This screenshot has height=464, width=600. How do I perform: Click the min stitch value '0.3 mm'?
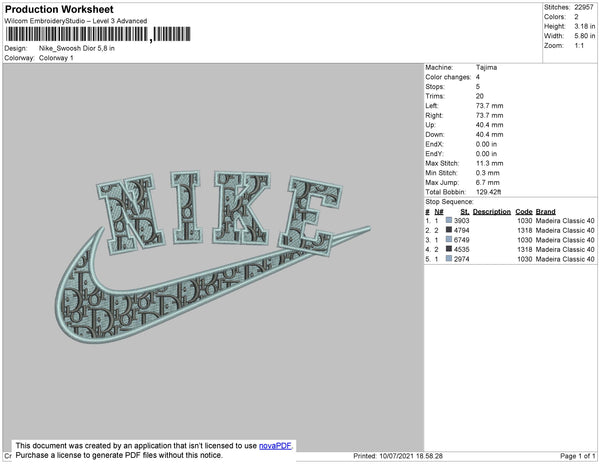coord(488,173)
